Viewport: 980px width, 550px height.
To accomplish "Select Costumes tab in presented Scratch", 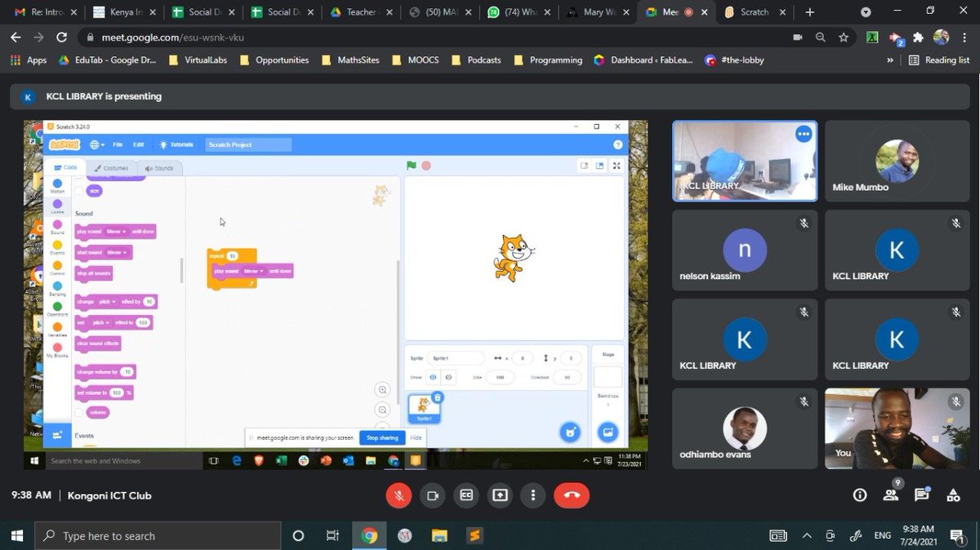I will (110, 168).
